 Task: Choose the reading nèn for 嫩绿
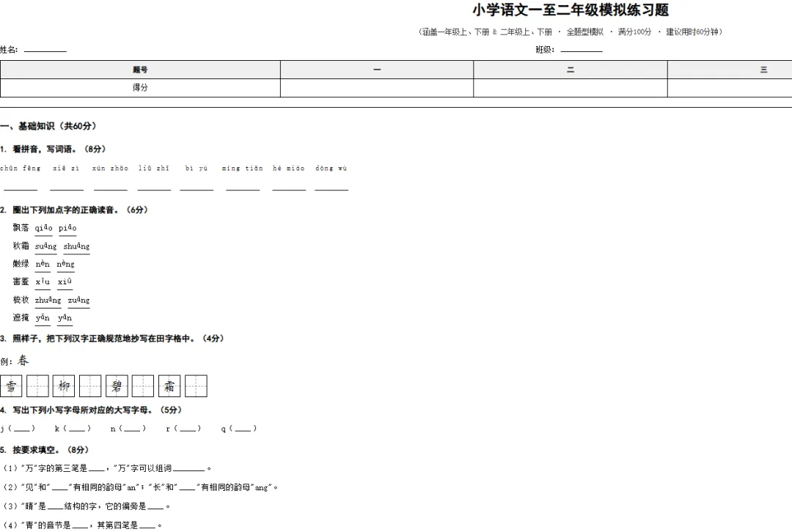(43, 264)
